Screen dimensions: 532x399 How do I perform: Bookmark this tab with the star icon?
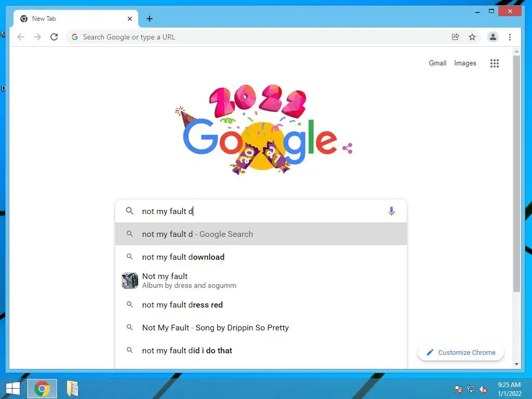point(472,37)
